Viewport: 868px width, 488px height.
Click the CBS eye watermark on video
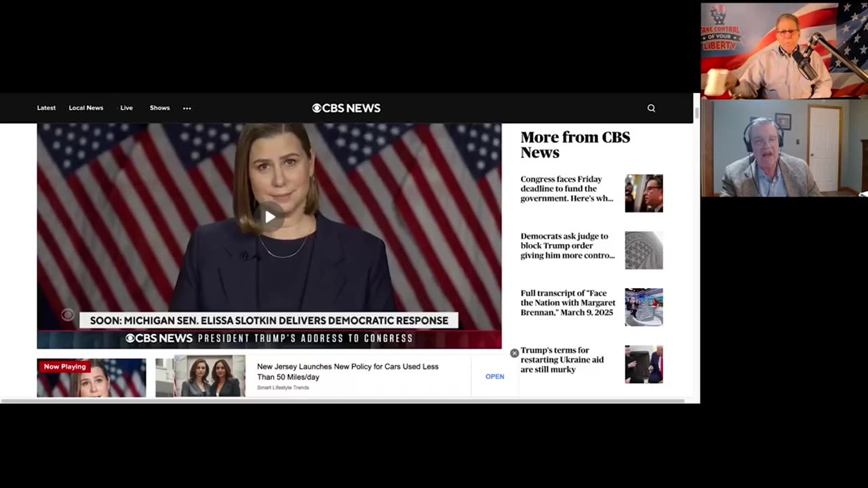[68, 314]
